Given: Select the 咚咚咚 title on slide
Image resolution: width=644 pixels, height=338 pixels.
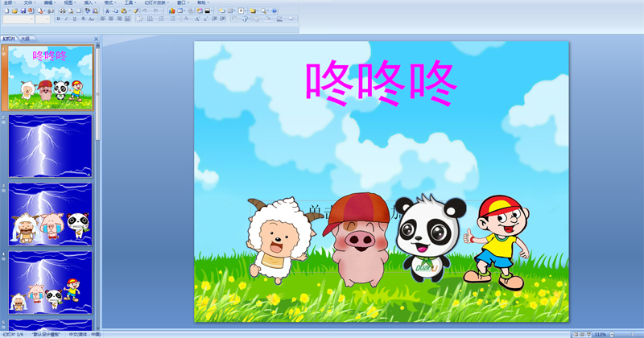Looking at the screenshot, I should click(x=382, y=83).
